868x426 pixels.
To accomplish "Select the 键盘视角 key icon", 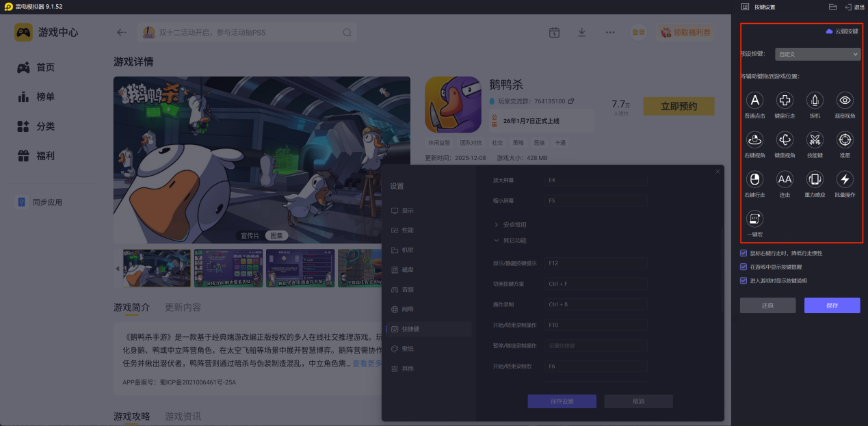I will [x=785, y=140].
